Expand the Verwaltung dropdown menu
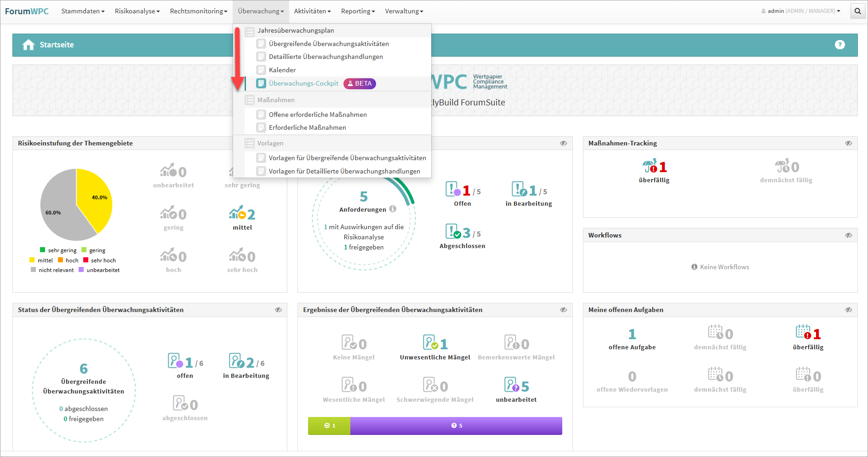The height and width of the screenshot is (457, 868). [404, 11]
